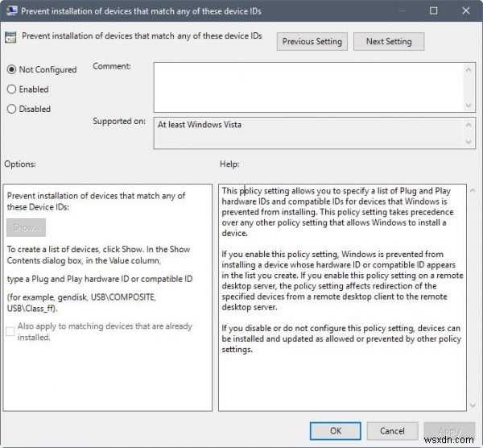The height and width of the screenshot is (448, 483).
Task: Tick Also apply to matching devices checkbox
Action: pos(10,331)
